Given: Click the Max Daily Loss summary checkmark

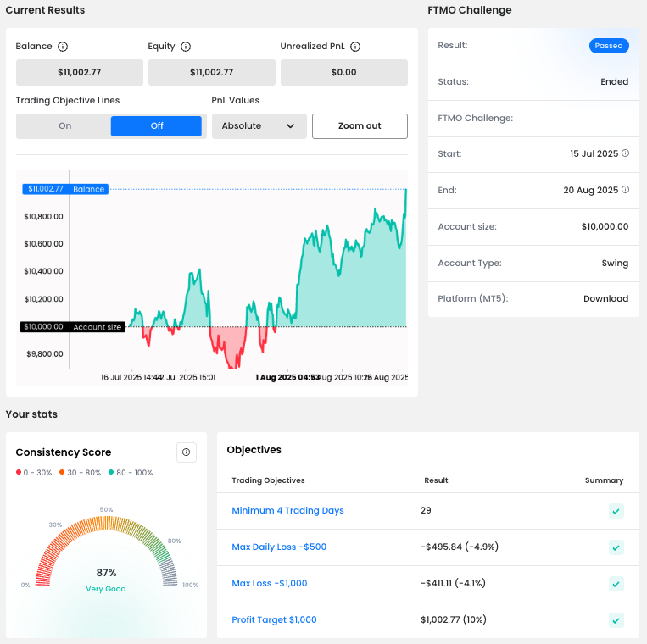Looking at the screenshot, I should tap(616, 547).
